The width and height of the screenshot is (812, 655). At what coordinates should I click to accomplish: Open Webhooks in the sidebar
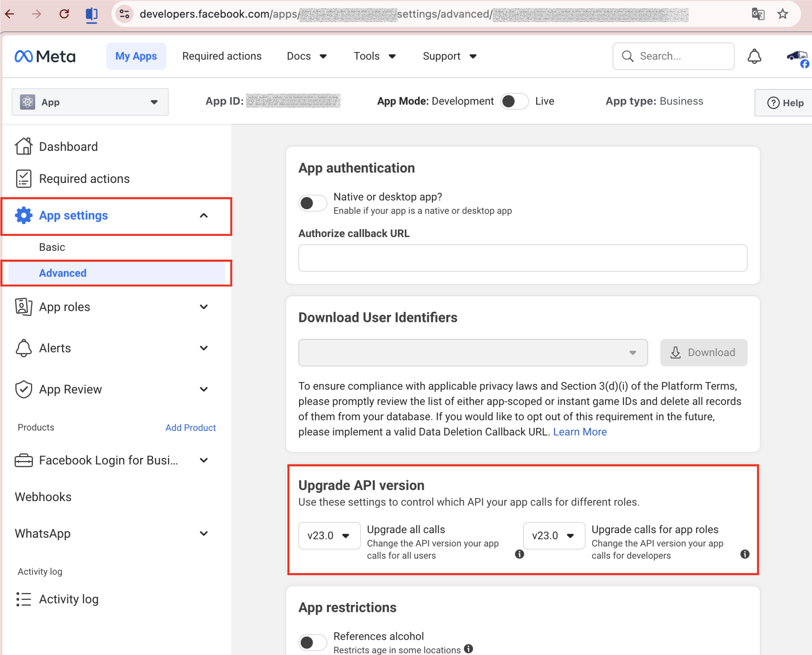tap(43, 497)
